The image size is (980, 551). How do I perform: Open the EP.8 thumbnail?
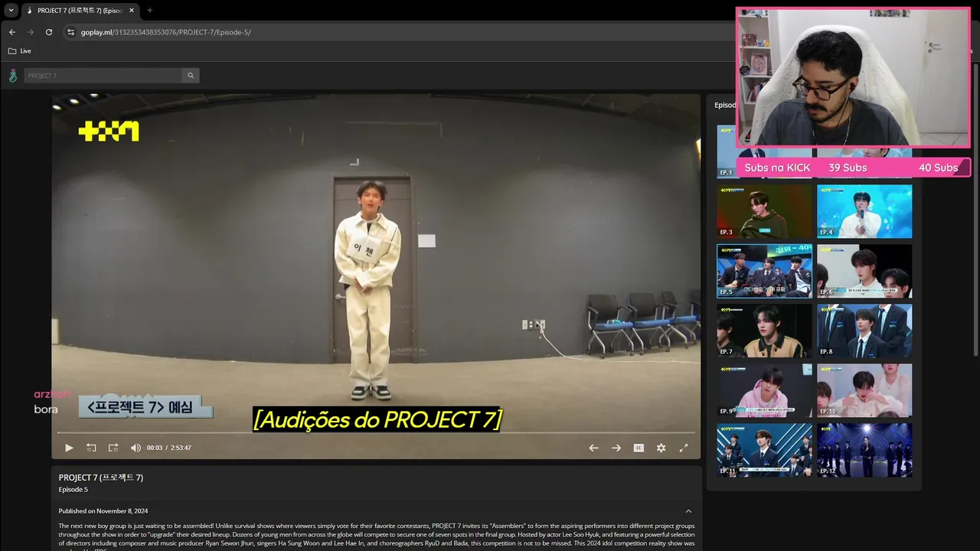[x=864, y=331]
